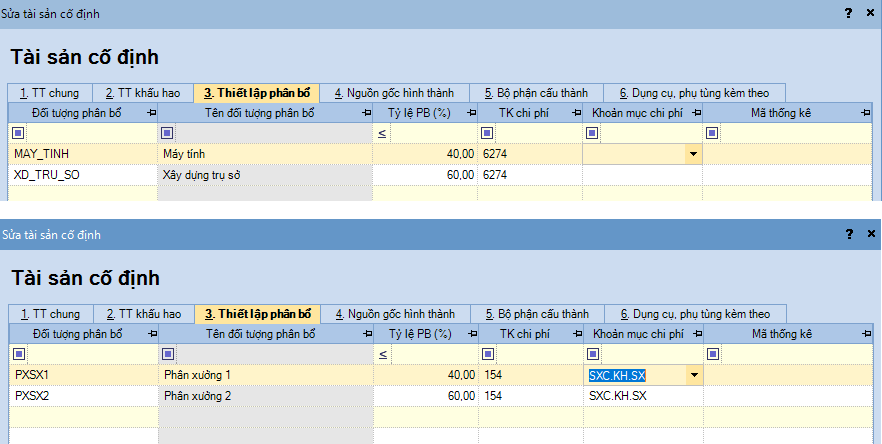This screenshot has width=882, height=444.
Task: Pin the 'Đối tượng phân bổ' column in the MAY_TINH window
Action: click(x=151, y=113)
